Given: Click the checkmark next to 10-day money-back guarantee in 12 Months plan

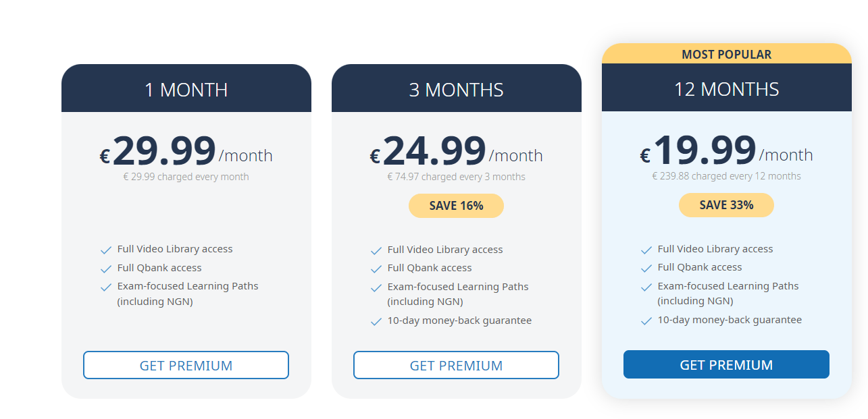Looking at the screenshot, I should [x=646, y=320].
